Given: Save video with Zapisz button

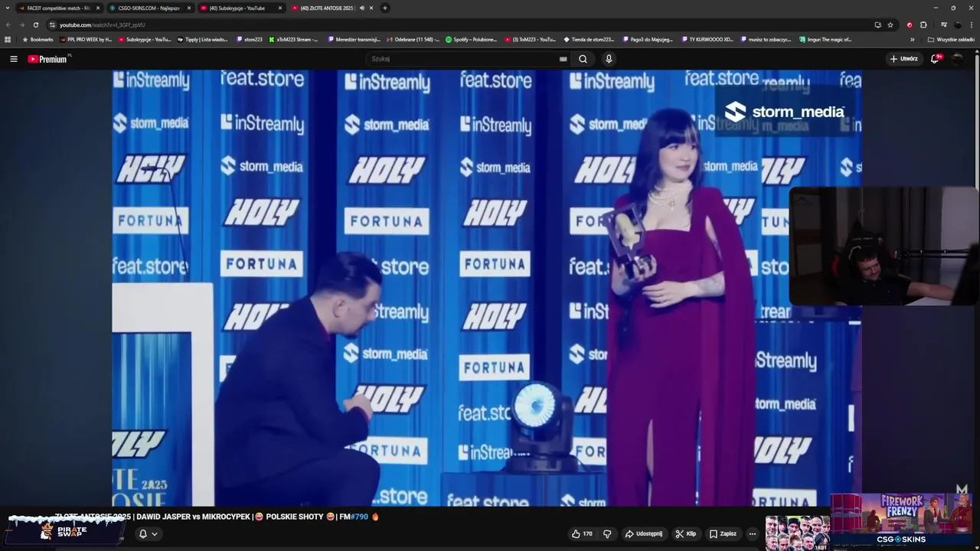Looking at the screenshot, I should 723,533.
